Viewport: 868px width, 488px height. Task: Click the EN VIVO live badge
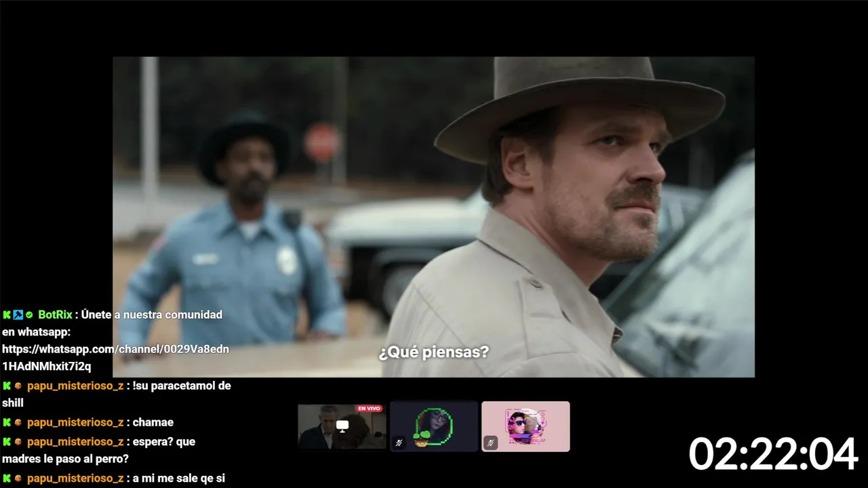tap(369, 409)
